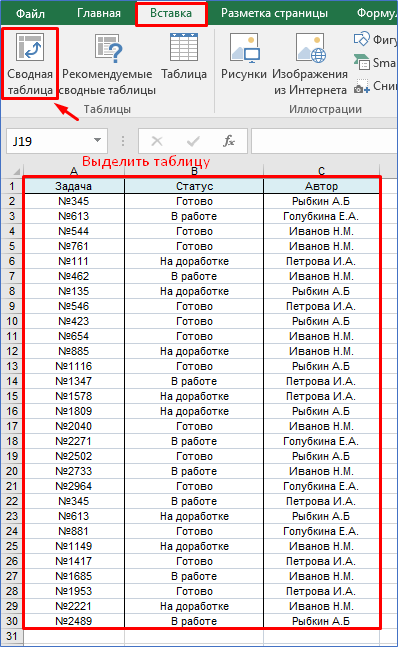Select cell №2040
Image resolution: width=398 pixels, height=647 pixels.
click(74, 426)
